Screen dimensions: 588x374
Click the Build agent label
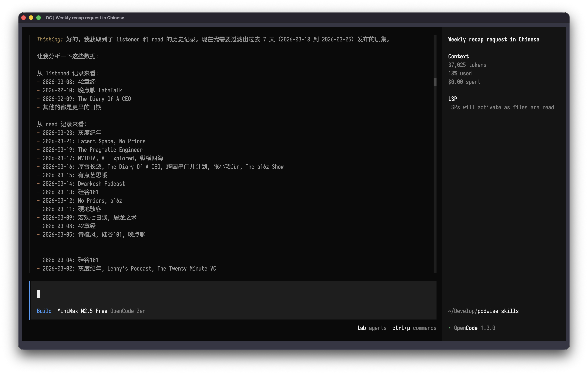coord(44,311)
